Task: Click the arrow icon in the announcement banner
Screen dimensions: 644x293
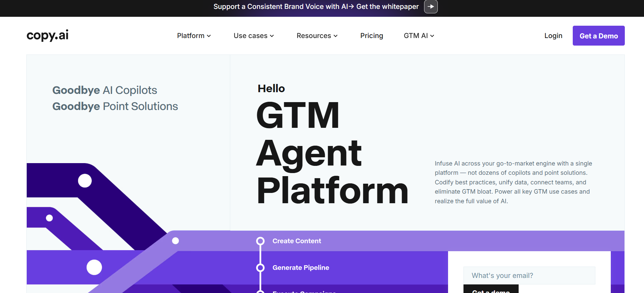Action: click(x=431, y=7)
